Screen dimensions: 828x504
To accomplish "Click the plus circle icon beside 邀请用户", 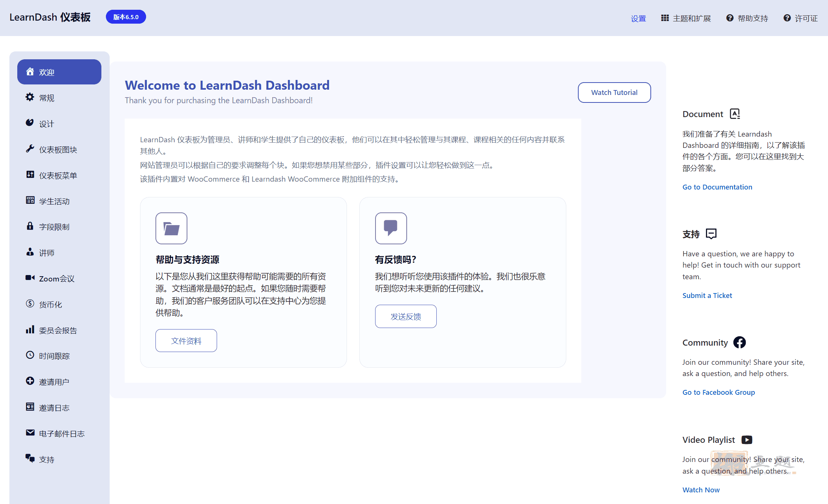I will click(x=30, y=381).
